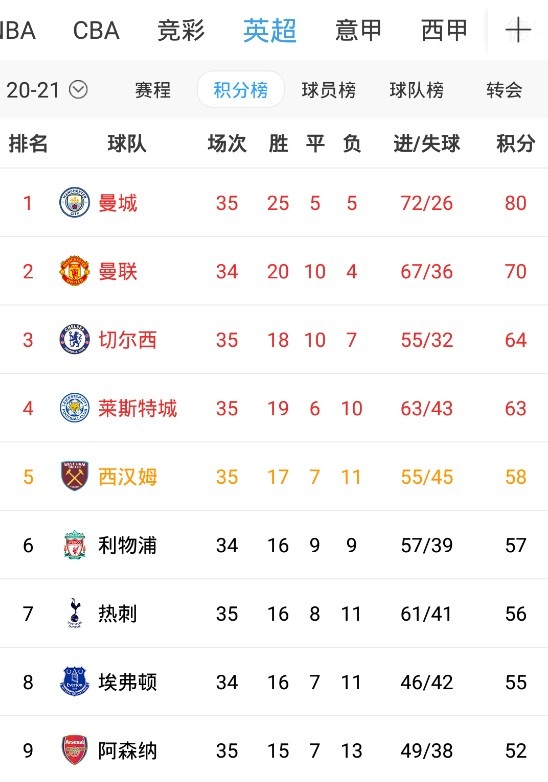The width and height of the screenshot is (548, 782).
Task: Click the Manchester United club crest
Action: click(x=74, y=271)
